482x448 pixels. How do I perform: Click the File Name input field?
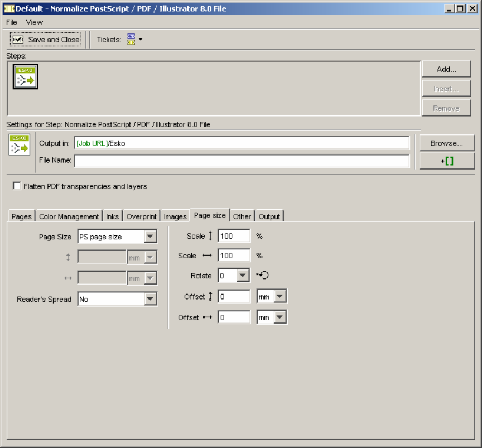tap(242, 161)
